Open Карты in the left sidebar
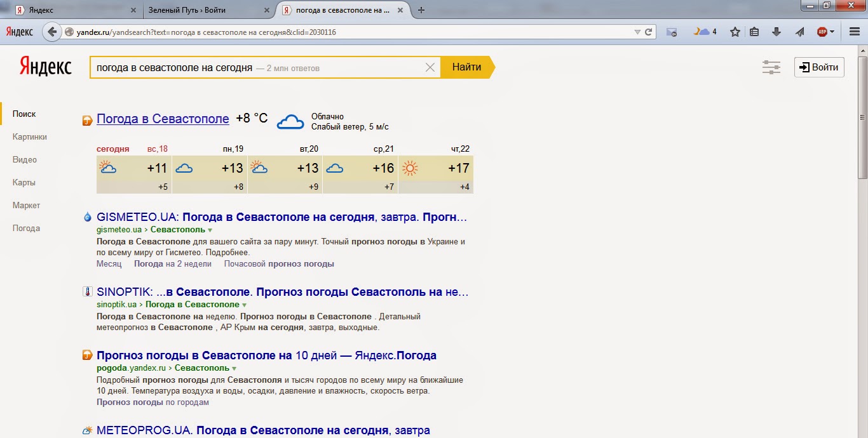 point(24,182)
